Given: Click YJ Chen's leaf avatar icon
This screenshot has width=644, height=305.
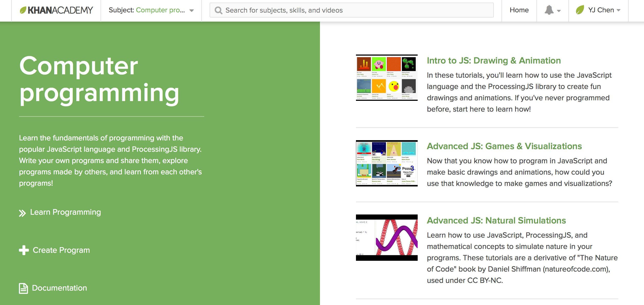Looking at the screenshot, I should 580,10.
